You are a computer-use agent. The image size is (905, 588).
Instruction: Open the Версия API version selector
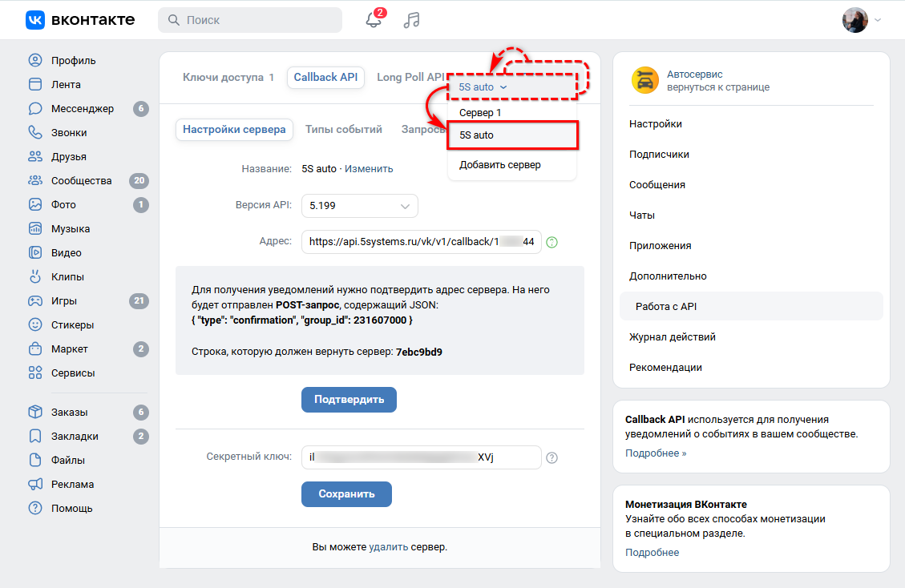[359, 206]
